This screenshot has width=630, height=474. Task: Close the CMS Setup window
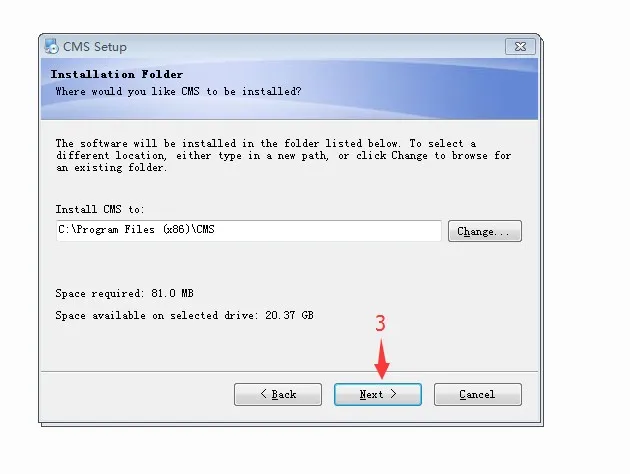click(520, 47)
